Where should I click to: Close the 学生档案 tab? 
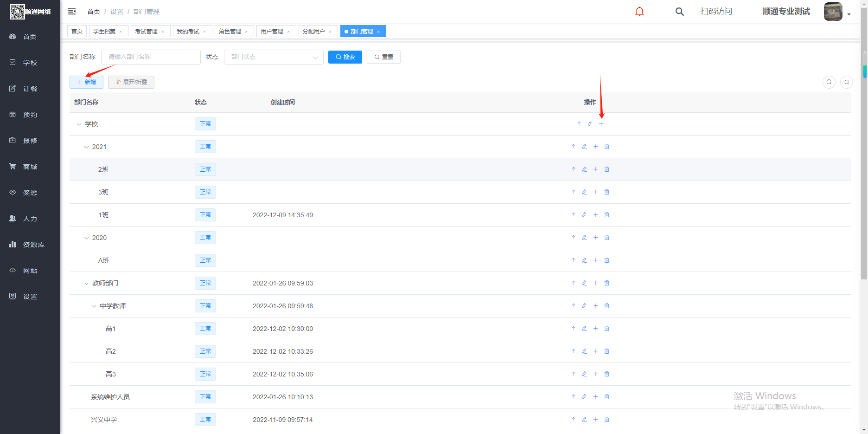121,32
